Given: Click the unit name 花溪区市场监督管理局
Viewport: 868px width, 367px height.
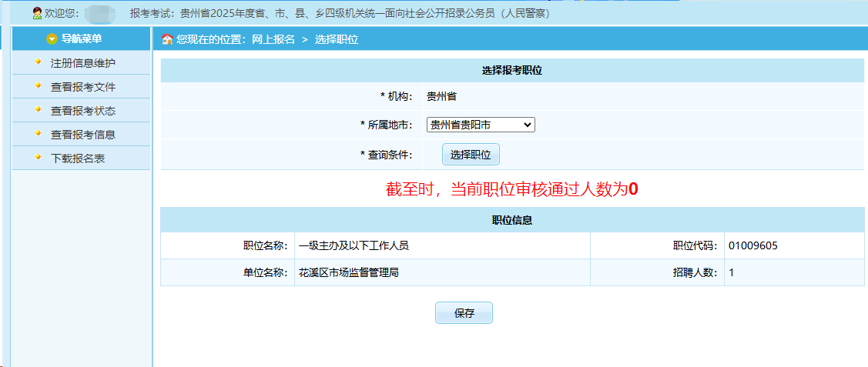Looking at the screenshot, I should pyautogui.click(x=349, y=272).
